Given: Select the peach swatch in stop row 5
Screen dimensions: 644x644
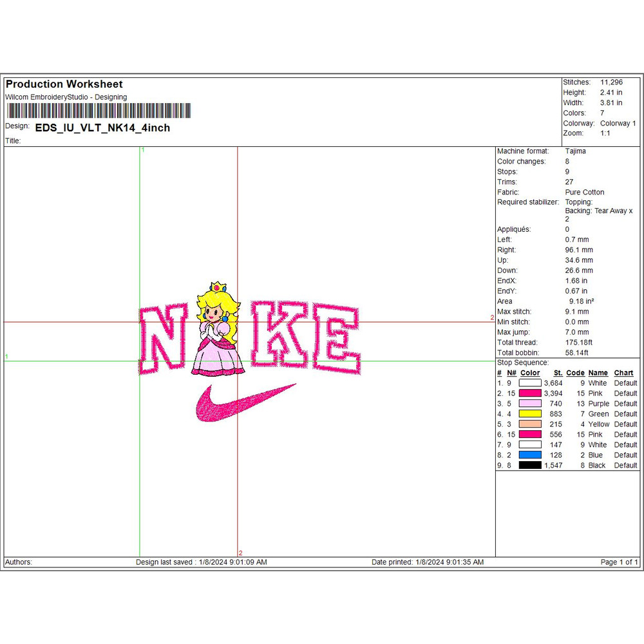Looking at the screenshot, I should click(530, 424).
